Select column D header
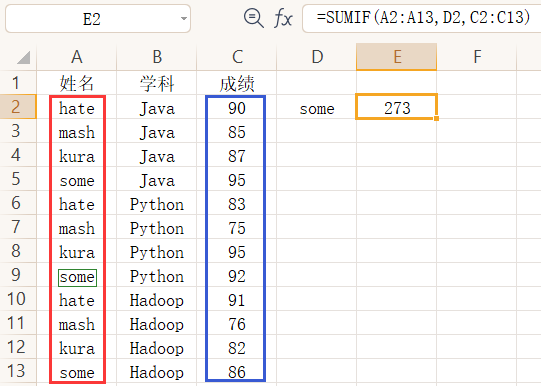 [317, 57]
